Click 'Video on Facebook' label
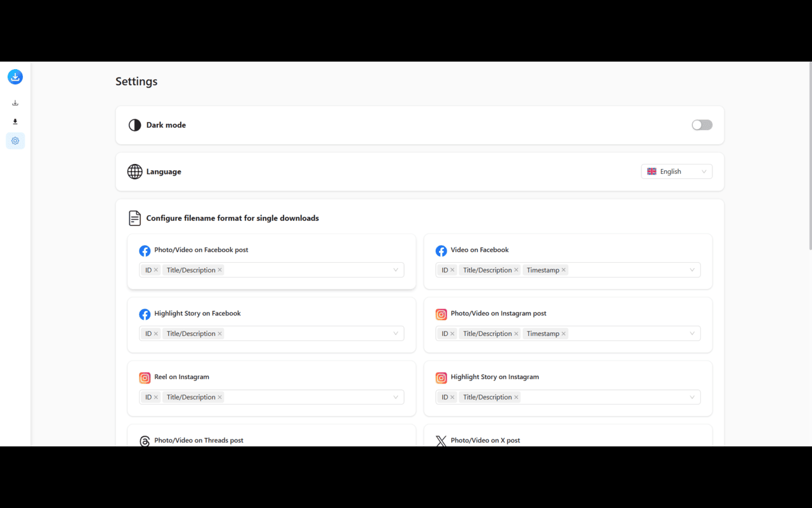 (x=480, y=250)
